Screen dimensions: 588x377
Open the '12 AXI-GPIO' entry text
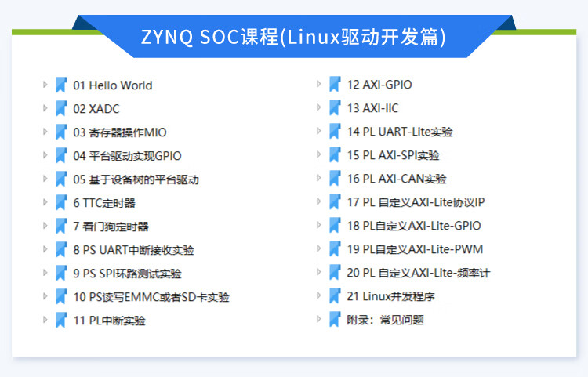click(379, 85)
